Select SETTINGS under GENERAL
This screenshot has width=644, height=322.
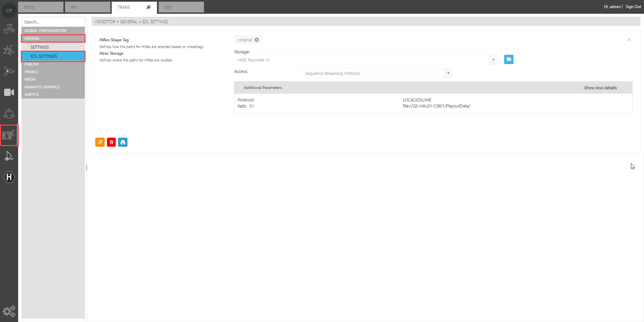point(40,47)
